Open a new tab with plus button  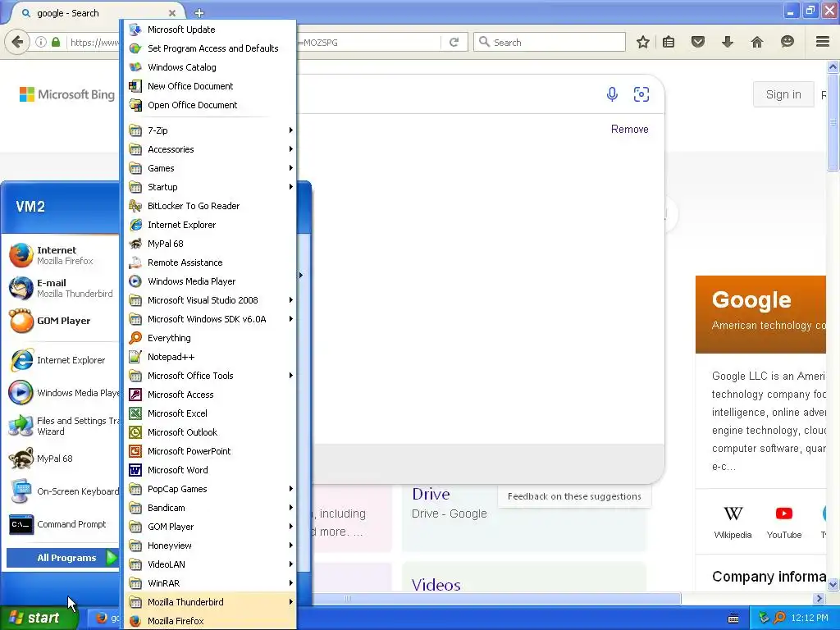(199, 13)
